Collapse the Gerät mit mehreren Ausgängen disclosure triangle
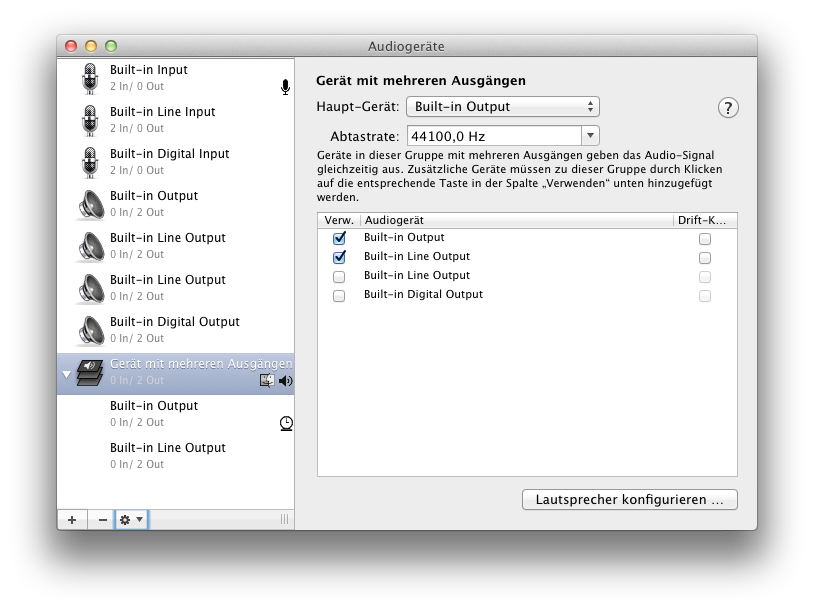Viewport: 814px width, 609px height. (x=66, y=374)
